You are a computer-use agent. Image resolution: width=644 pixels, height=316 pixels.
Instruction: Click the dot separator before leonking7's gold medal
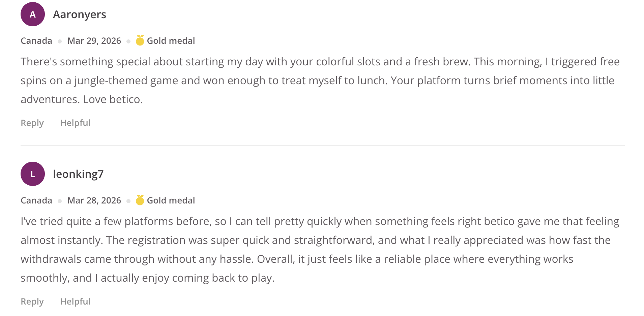[x=128, y=201]
